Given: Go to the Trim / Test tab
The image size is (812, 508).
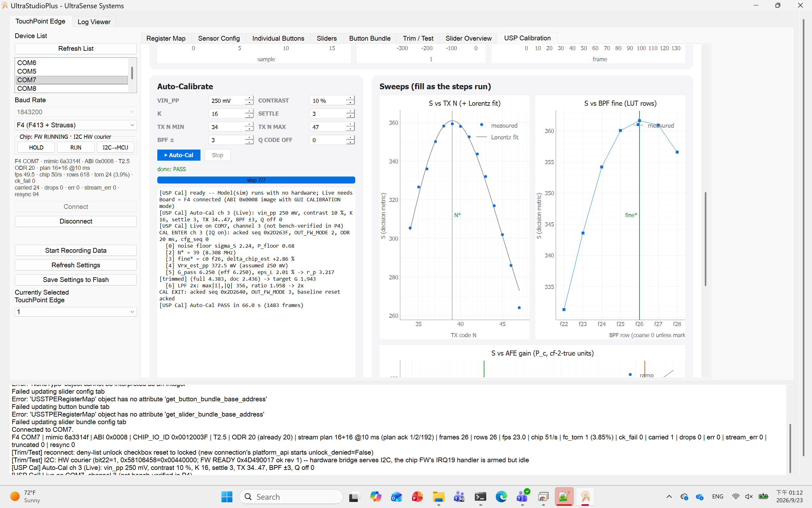Looking at the screenshot, I should [x=418, y=38].
